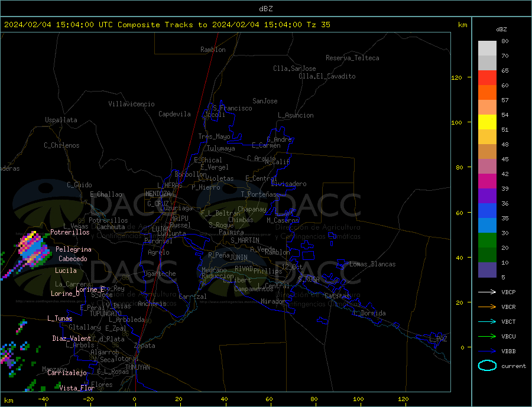Click the TUPUNGATO map label
Viewport: 532px width, 407px height.
[x=106, y=314]
